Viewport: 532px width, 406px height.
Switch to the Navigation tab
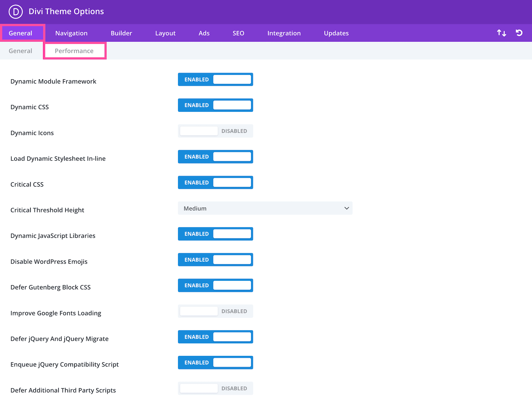(71, 33)
